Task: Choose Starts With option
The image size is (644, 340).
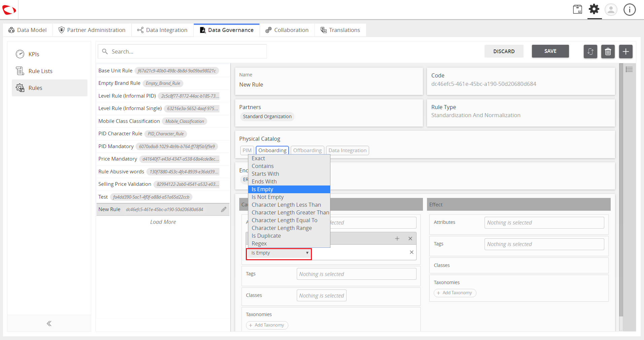Action: pos(289,174)
